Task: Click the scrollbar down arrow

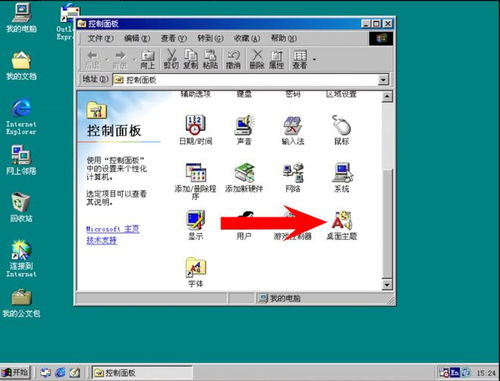Action: click(387, 285)
